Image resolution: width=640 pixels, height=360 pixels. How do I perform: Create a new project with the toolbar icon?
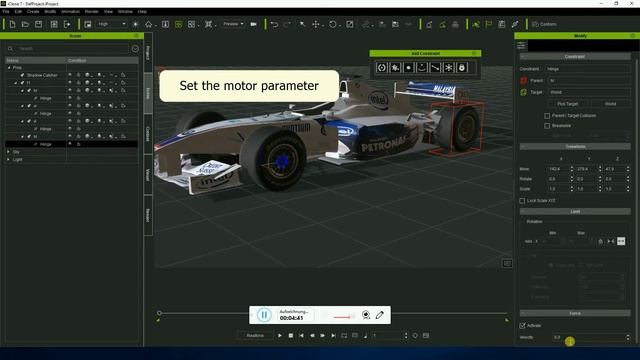(12, 24)
